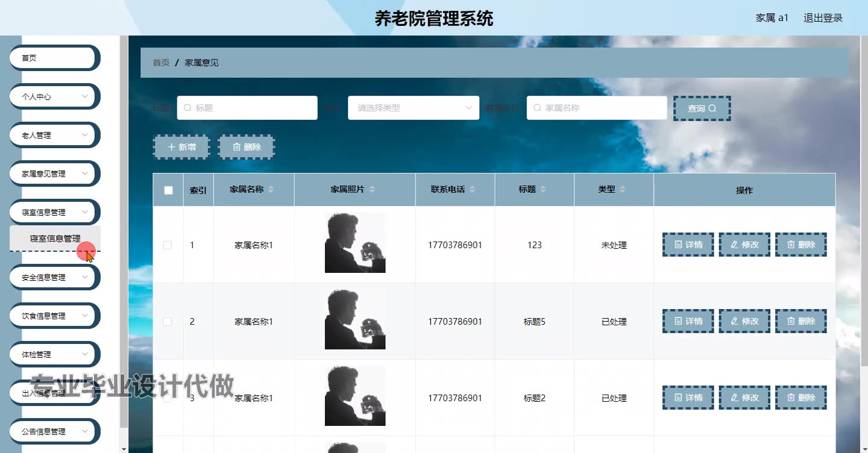Open 详情 for row 标题2
This screenshot has height=453, width=868.
pos(688,398)
